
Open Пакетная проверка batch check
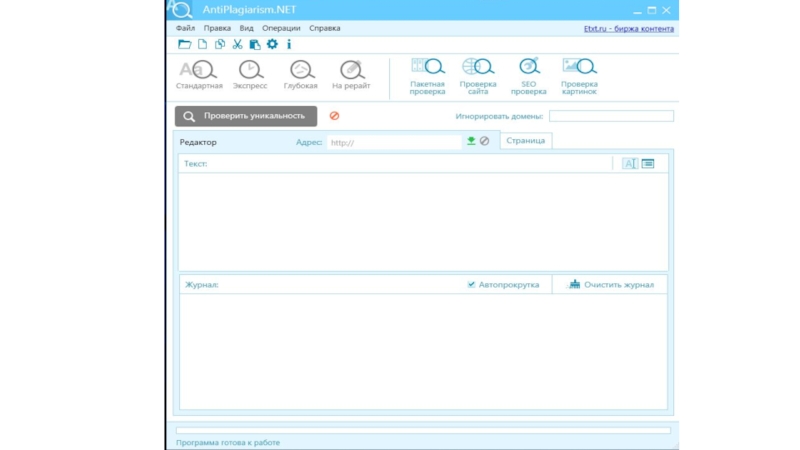(428, 68)
